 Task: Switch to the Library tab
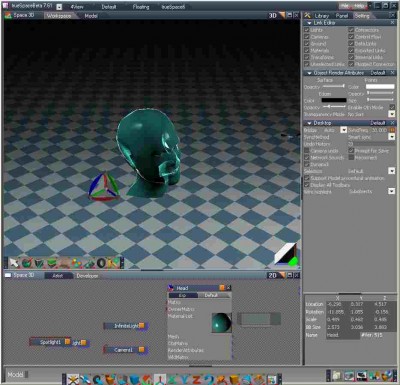click(322, 15)
